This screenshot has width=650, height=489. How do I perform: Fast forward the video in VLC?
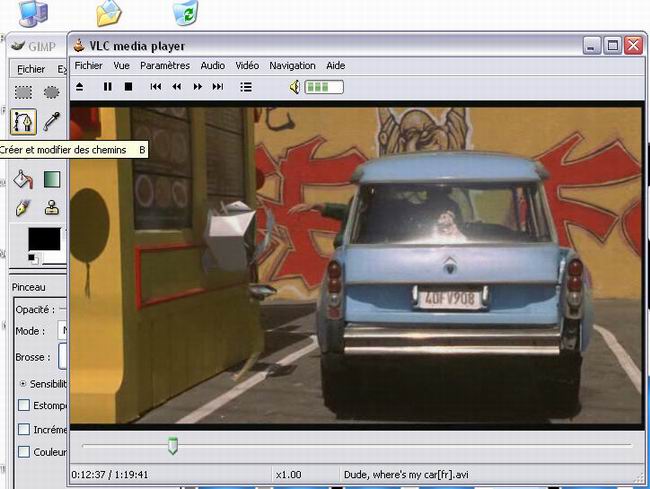(198, 87)
